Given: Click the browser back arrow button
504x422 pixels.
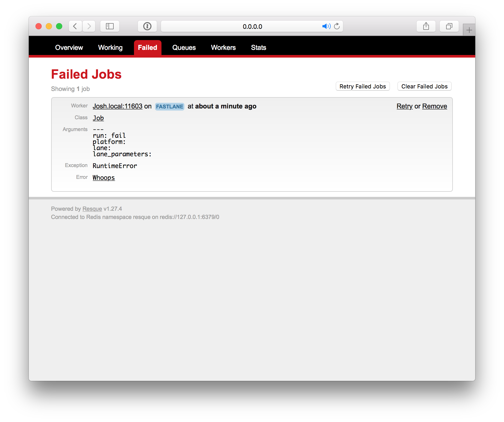Looking at the screenshot, I should click(75, 26).
